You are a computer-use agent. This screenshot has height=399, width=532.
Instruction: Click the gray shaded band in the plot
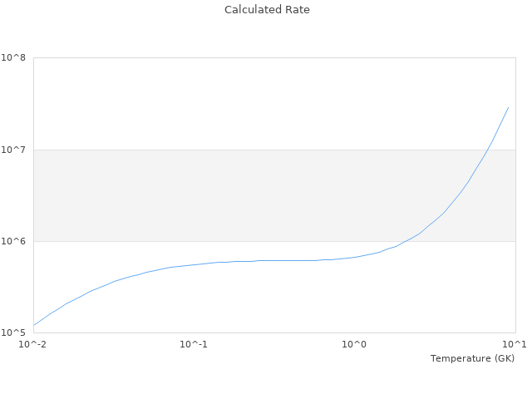coord(208,195)
